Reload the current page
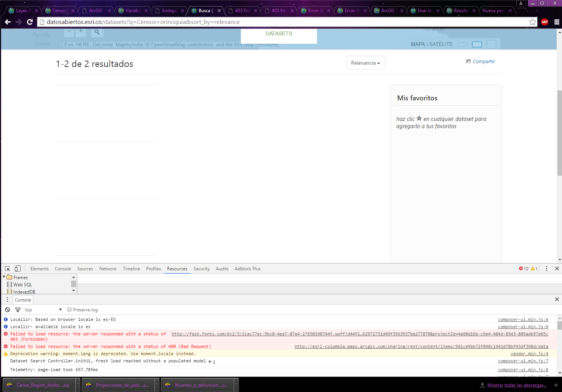 coord(30,22)
